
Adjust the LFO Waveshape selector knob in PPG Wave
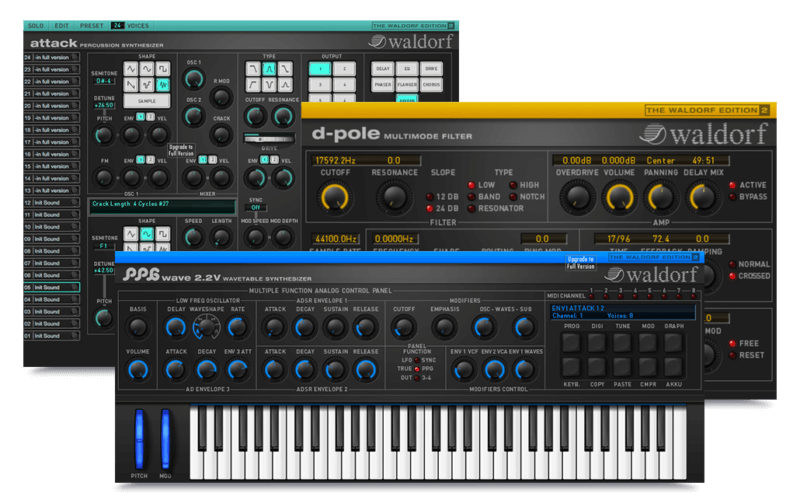tap(206, 327)
